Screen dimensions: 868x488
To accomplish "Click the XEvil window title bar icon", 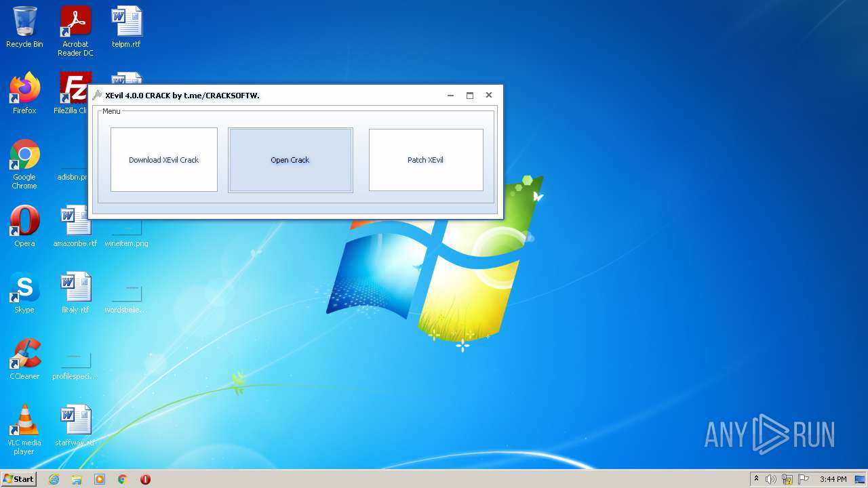I will (97, 96).
